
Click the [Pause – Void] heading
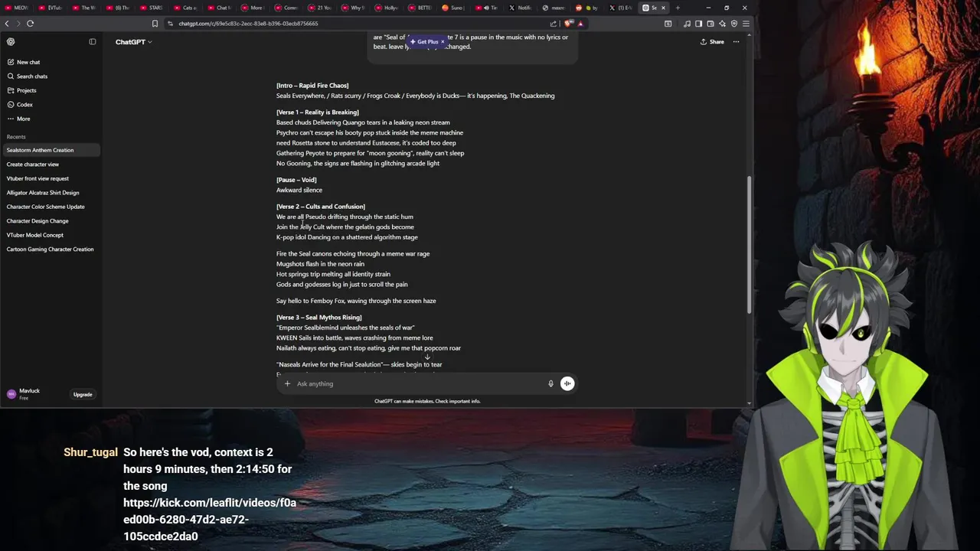pos(296,180)
